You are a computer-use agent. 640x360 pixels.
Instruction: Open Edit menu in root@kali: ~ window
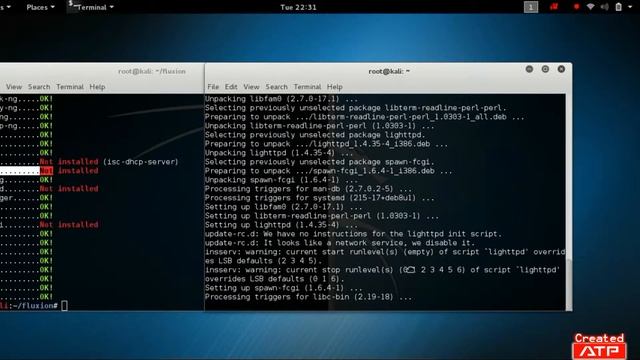click(231, 87)
